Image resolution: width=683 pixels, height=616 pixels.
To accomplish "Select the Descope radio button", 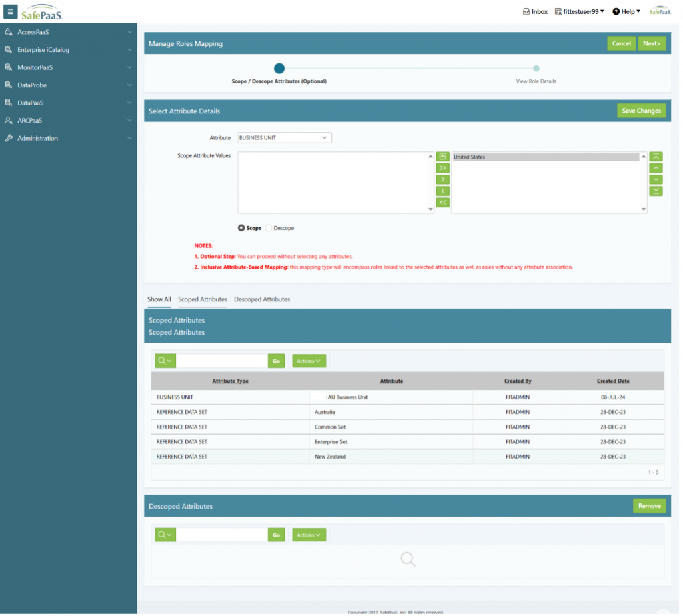I will (269, 228).
